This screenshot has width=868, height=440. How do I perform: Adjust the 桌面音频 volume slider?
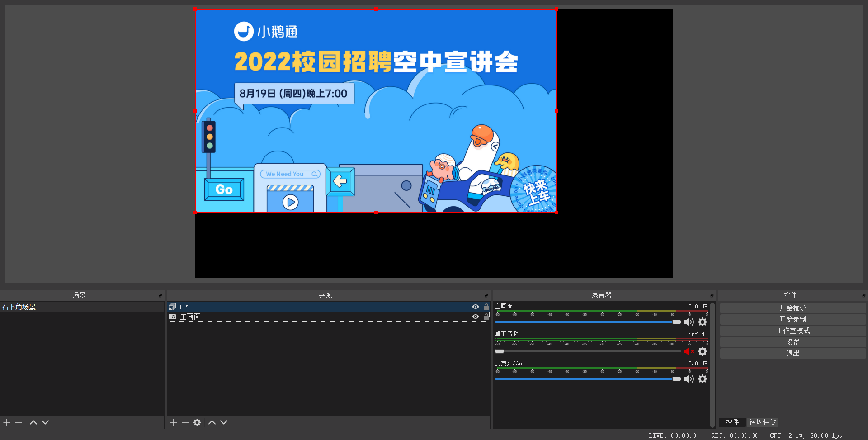pos(588,351)
